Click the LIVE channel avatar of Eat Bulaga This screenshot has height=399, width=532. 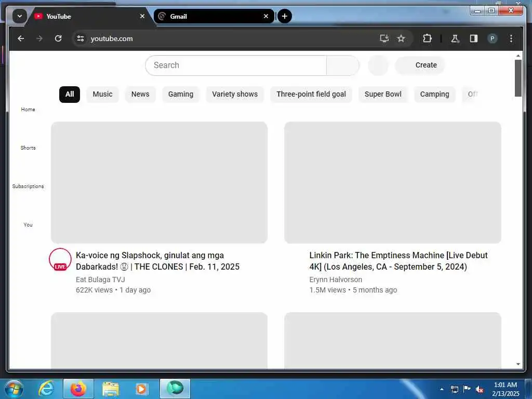click(x=60, y=260)
